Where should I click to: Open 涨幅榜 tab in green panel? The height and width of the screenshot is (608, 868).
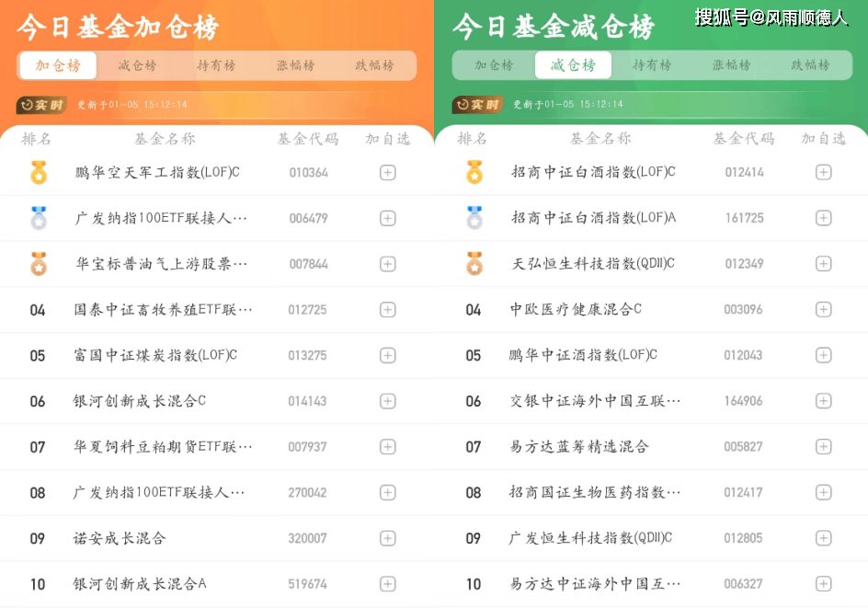(731, 65)
